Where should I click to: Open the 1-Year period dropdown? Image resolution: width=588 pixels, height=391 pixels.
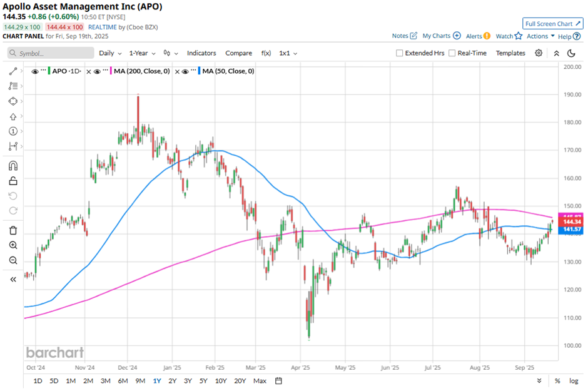click(142, 53)
